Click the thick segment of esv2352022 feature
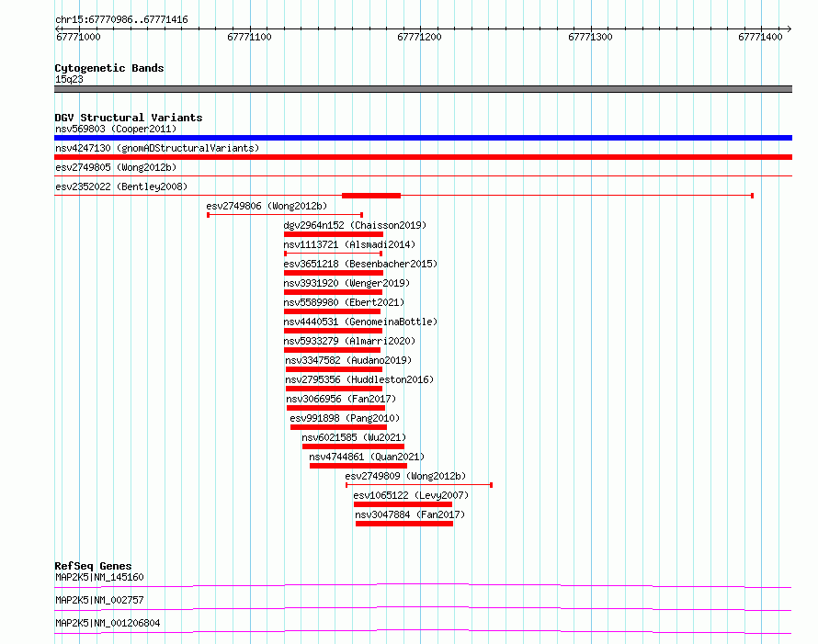818x644 pixels. click(x=371, y=196)
